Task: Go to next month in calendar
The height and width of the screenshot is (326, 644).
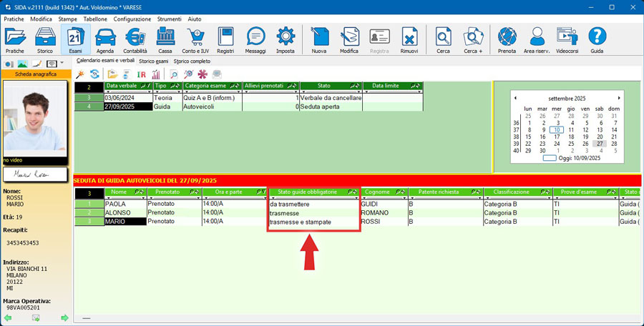Action: (x=618, y=98)
